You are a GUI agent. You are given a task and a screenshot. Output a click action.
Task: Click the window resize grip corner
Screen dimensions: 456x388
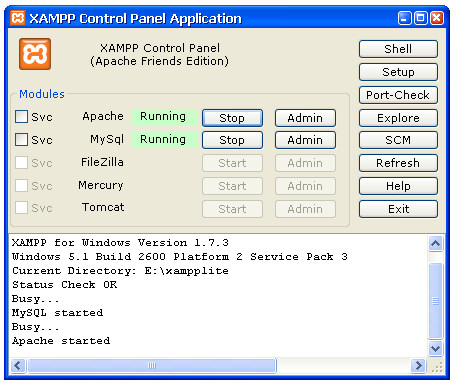437,367
